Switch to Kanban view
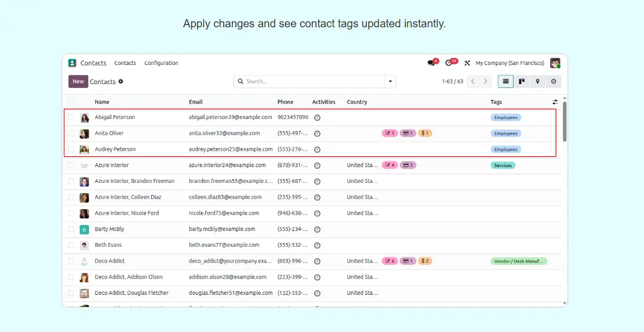Viewport: 644px width, 332px height. click(x=522, y=81)
